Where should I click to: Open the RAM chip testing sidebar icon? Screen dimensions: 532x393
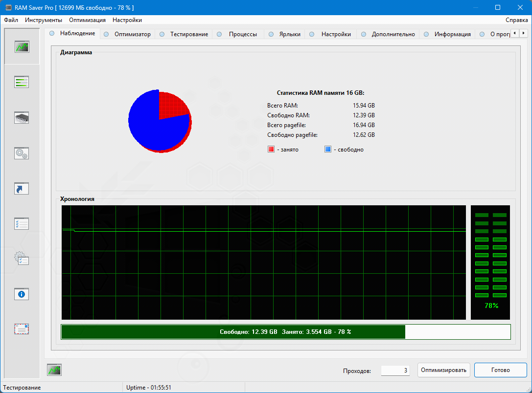[22, 118]
